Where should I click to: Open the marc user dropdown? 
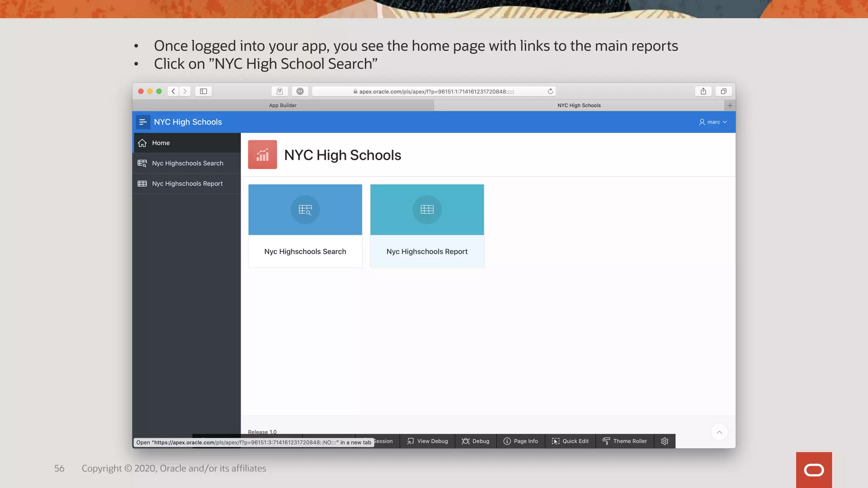[713, 122]
